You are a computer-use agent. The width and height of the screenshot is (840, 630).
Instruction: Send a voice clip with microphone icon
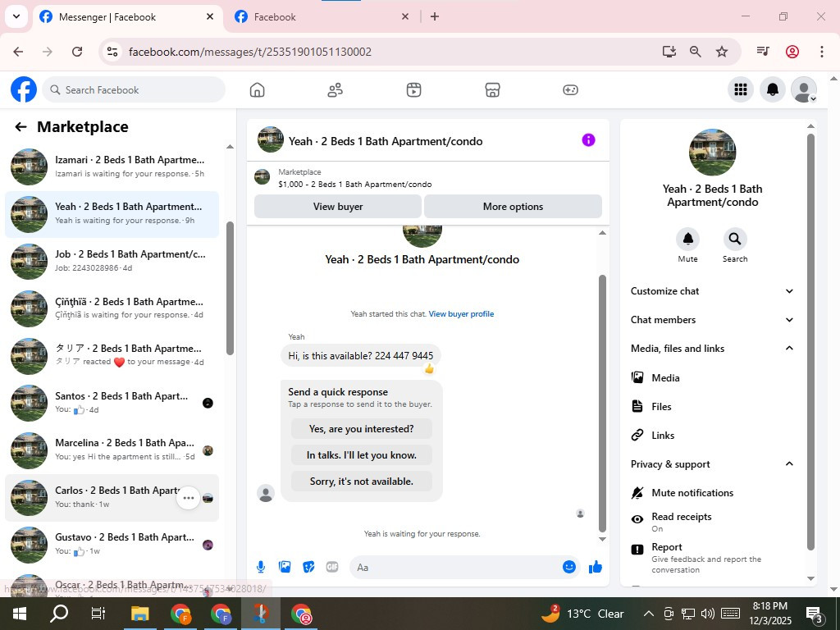[x=260, y=567]
